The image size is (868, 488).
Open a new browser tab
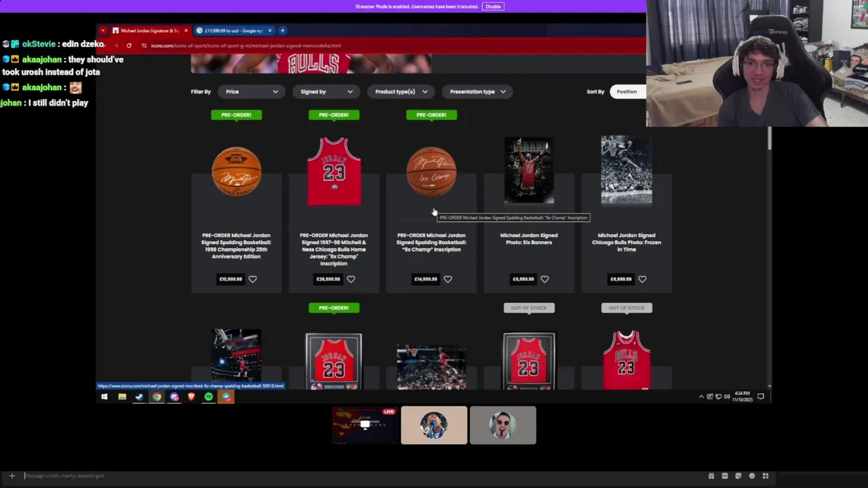[283, 30]
